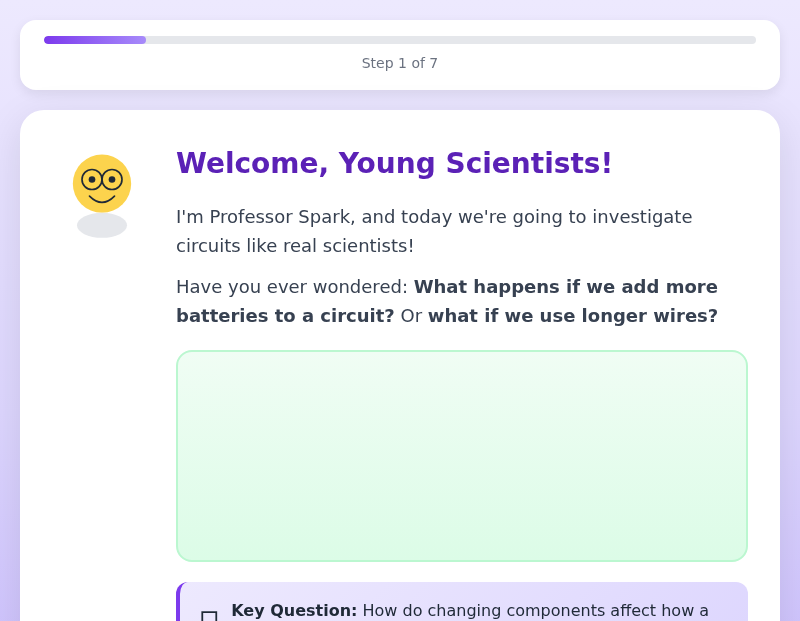
Task: Click the empty green illustration panel
Action: tap(462, 456)
